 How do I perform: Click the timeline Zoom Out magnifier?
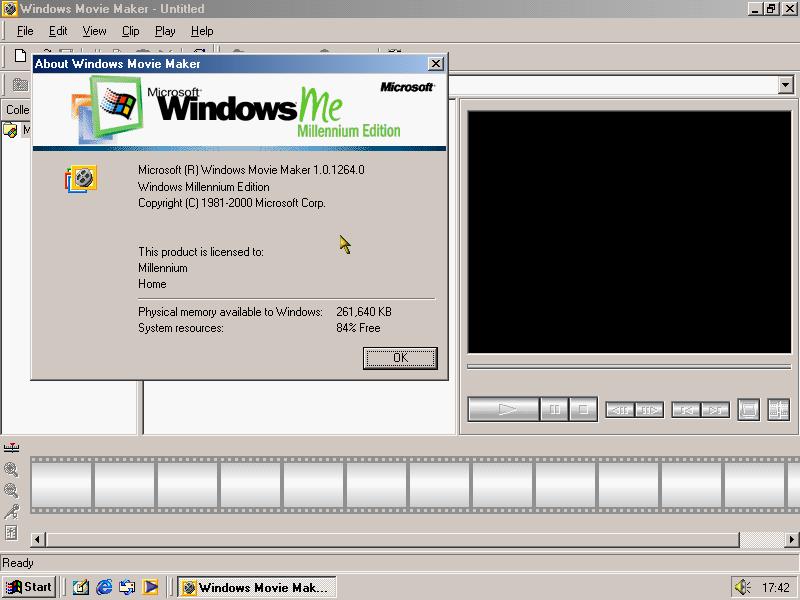coord(11,490)
